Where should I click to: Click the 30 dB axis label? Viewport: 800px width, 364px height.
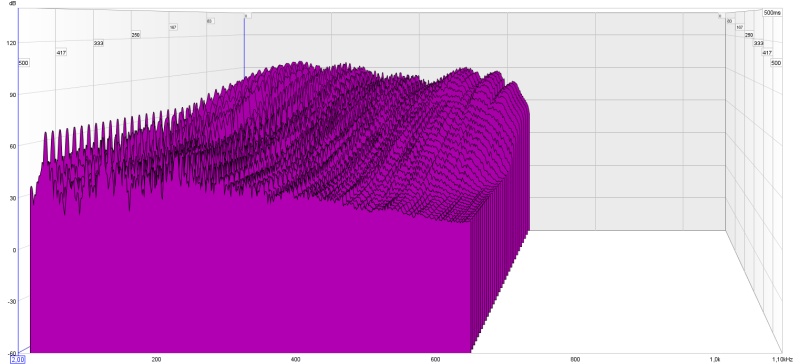(x=13, y=198)
